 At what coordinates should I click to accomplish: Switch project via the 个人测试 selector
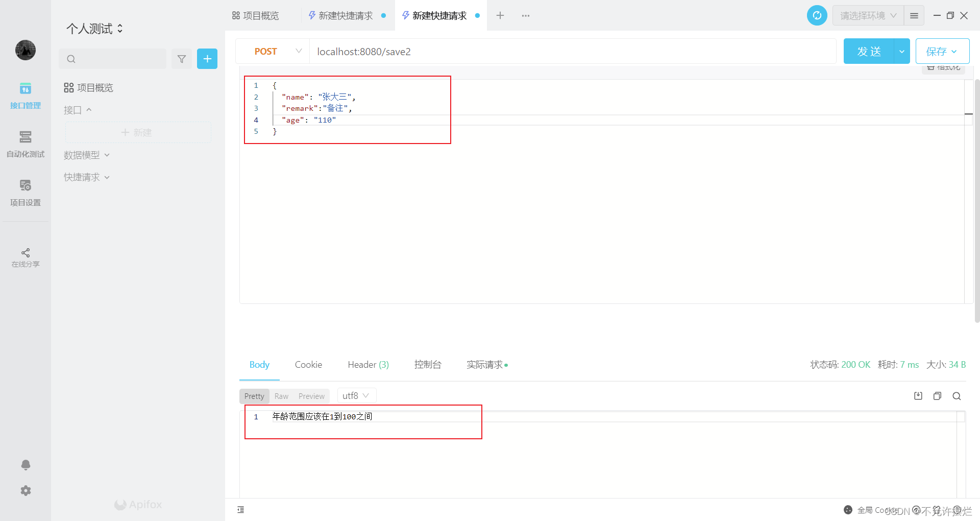click(95, 29)
